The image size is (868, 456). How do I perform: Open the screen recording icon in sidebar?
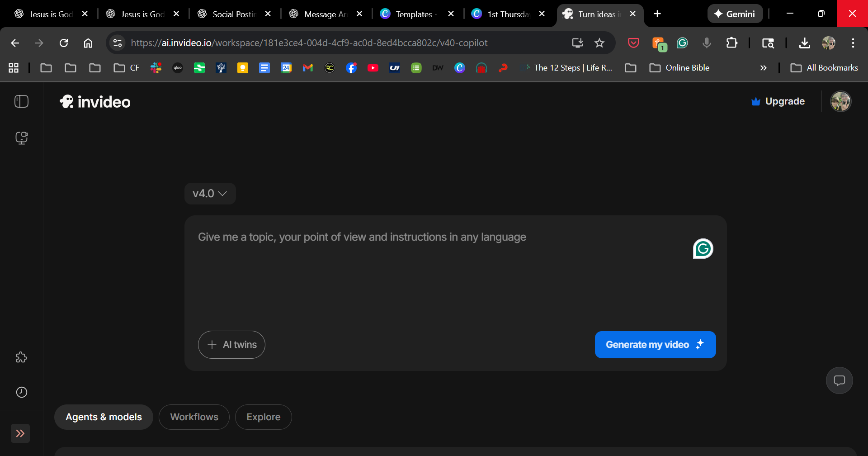click(x=21, y=138)
